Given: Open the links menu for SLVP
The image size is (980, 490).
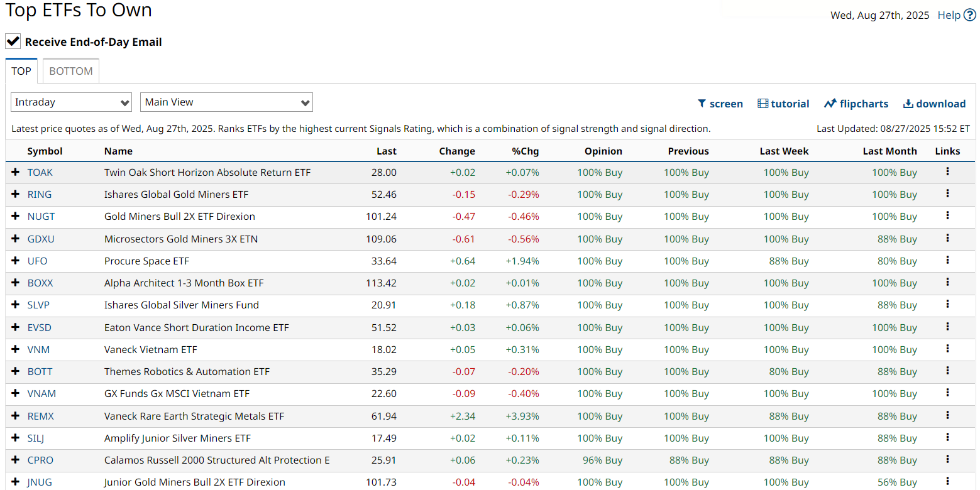Looking at the screenshot, I should 947,304.
